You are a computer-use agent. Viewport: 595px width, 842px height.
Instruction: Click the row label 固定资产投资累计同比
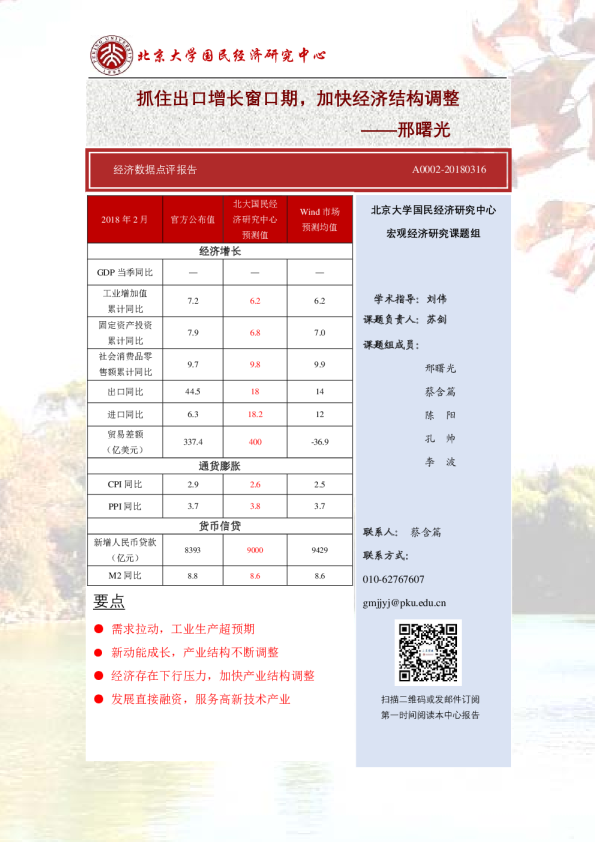coord(125,332)
